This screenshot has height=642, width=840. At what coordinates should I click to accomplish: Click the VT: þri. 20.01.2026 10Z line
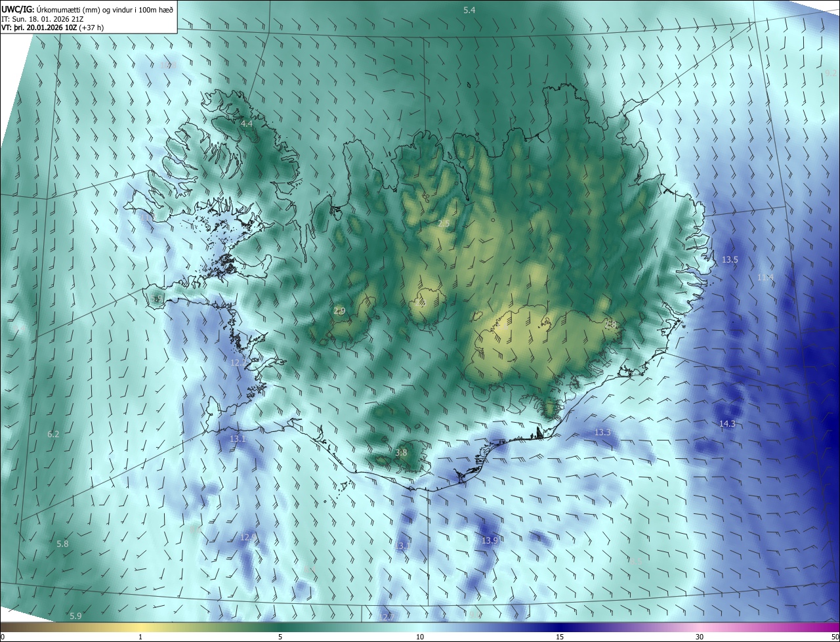(x=52, y=28)
